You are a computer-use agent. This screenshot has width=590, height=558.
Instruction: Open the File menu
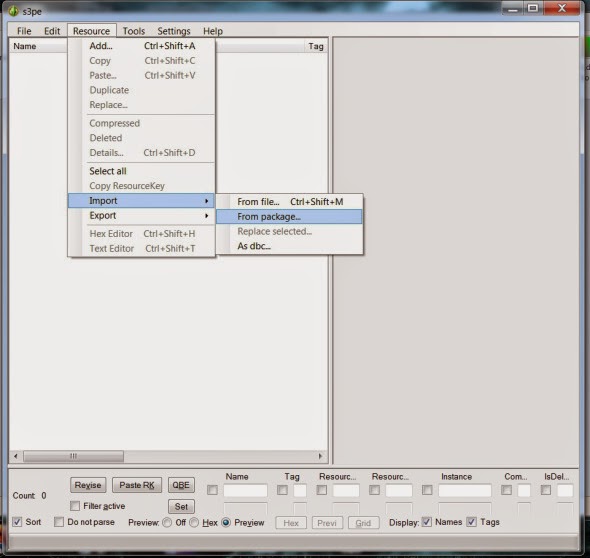pyautogui.click(x=24, y=31)
